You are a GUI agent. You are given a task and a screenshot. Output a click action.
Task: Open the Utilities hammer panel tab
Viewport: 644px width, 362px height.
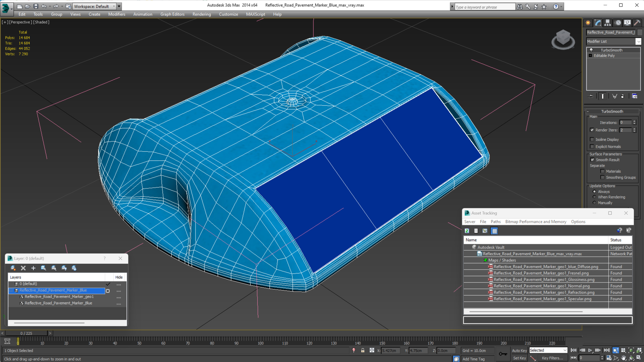(x=637, y=23)
